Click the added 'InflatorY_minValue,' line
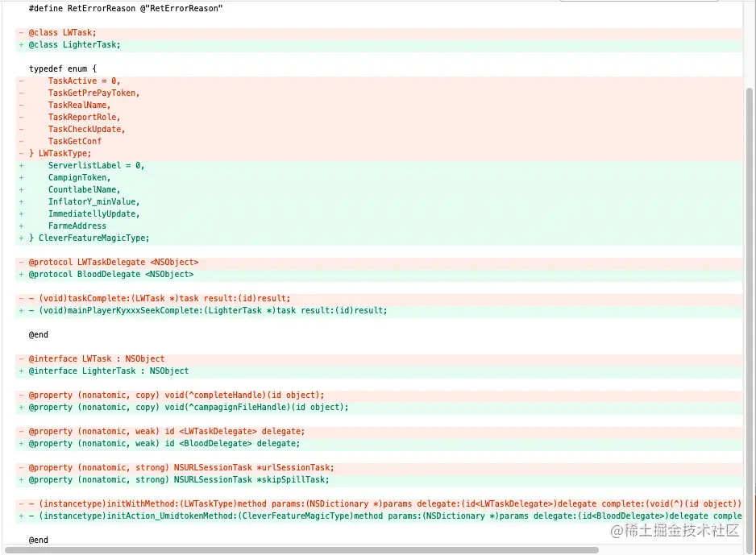The width and height of the screenshot is (756, 555). [x=379, y=201]
